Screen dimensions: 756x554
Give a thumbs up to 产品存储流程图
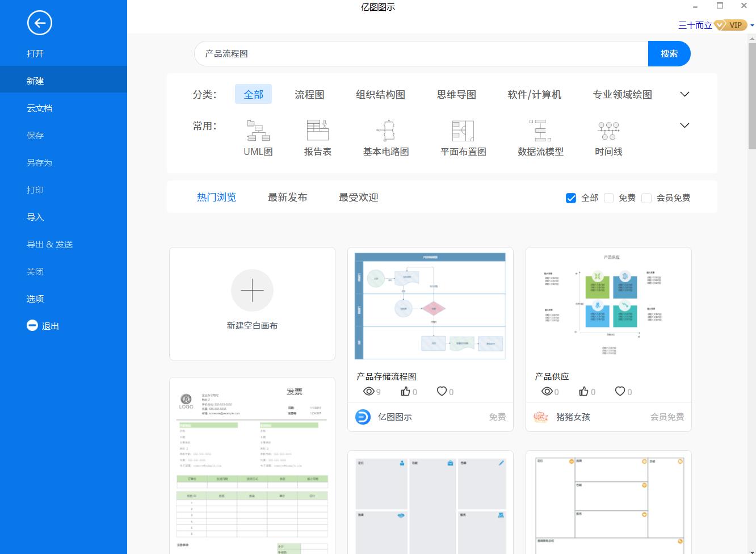click(405, 391)
